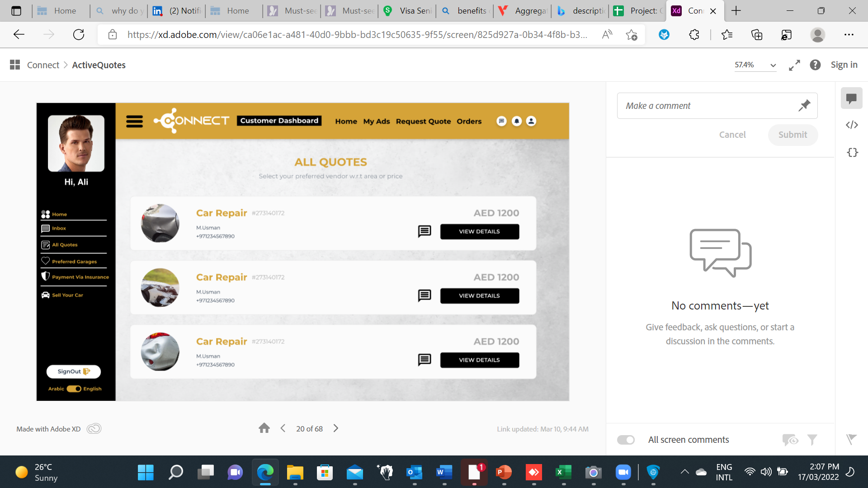Go to previous screen arrow
868x488 pixels.
click(283, 428)
